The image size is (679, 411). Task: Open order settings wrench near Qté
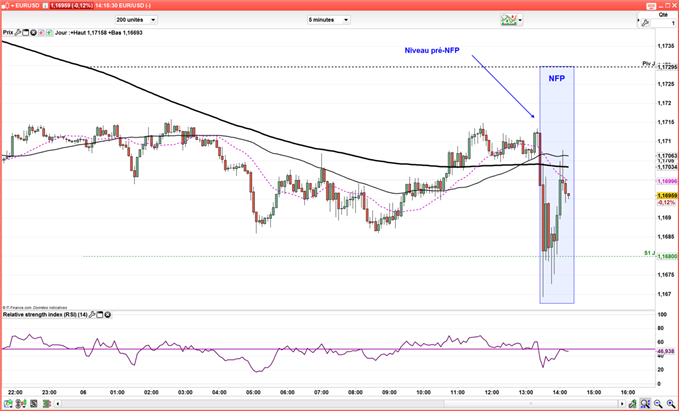(x=645, y=23)
